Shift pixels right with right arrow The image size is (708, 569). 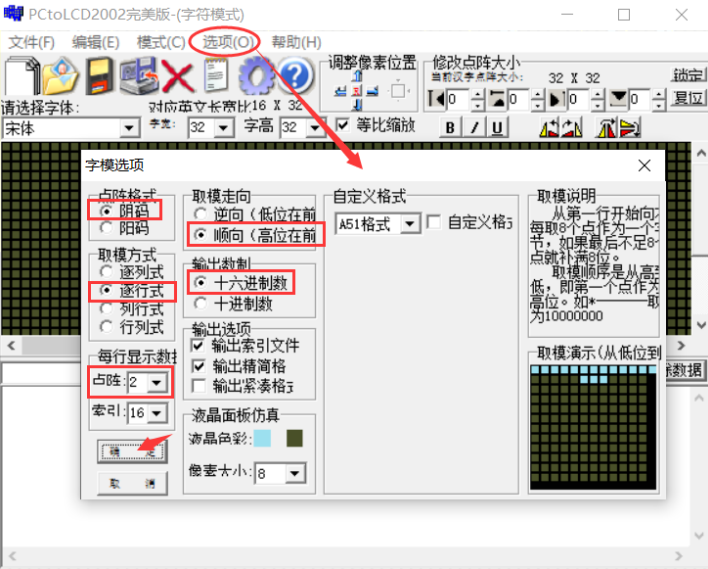(373, 91)
